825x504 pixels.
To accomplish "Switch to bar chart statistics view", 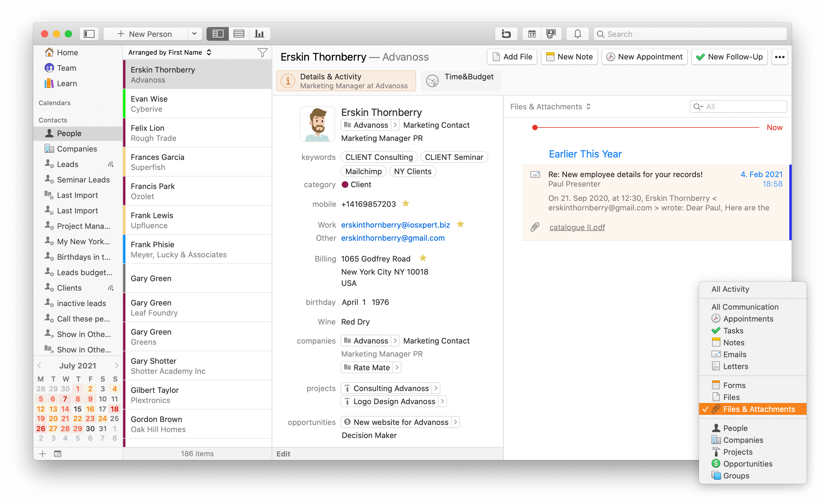I will pos(259,34).
